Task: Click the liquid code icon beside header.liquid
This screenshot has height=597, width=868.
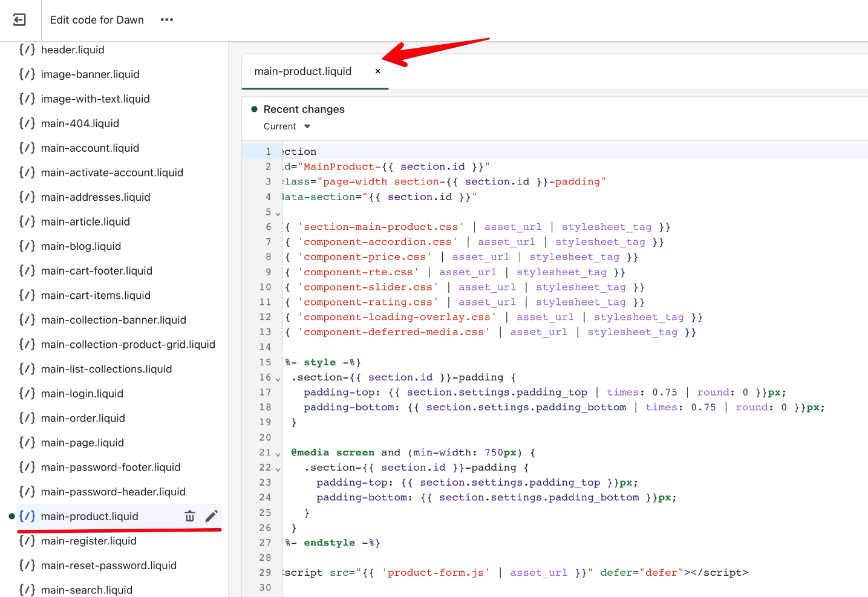Action: 25,50
